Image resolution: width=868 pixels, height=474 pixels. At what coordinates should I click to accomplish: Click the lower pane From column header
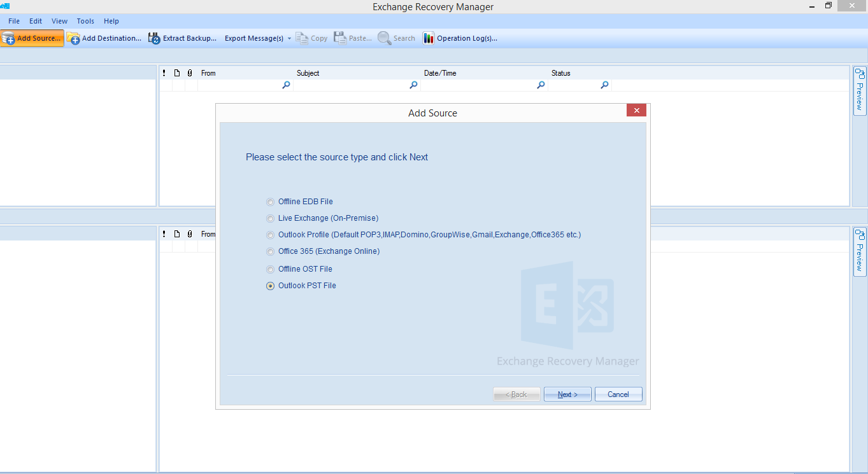coord(208,234)
